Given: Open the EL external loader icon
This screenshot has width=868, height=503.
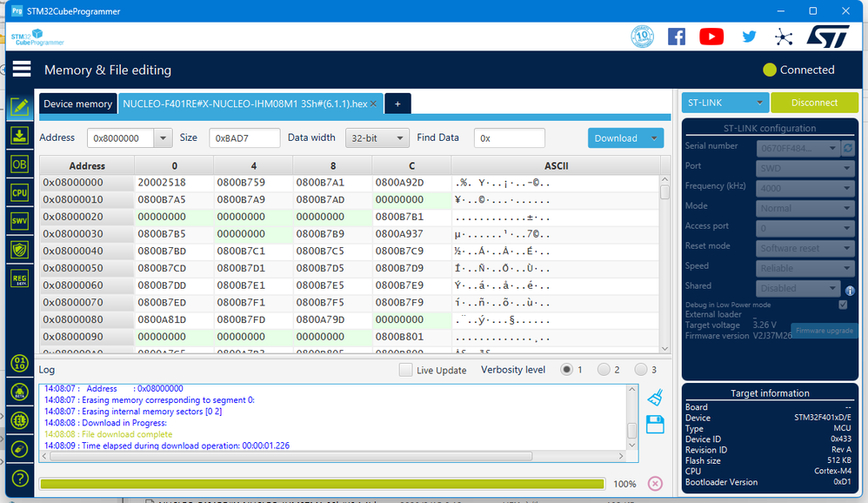Looking at the screenshot, I should (x=20, y=420).
